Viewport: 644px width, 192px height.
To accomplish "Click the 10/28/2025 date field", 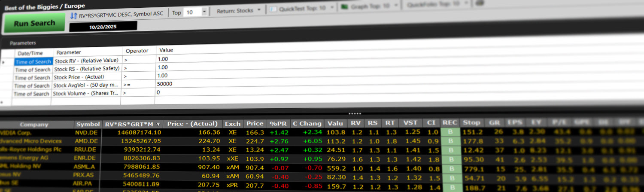I will (103, 26).
